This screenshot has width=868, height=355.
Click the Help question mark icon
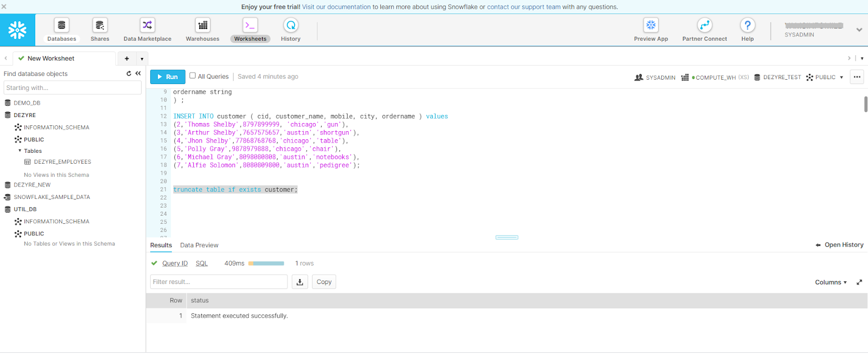747,25
